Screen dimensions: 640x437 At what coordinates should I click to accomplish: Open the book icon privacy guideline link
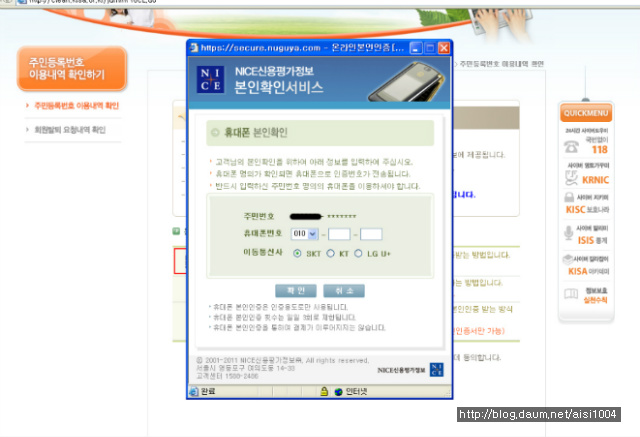coord(571,294)
